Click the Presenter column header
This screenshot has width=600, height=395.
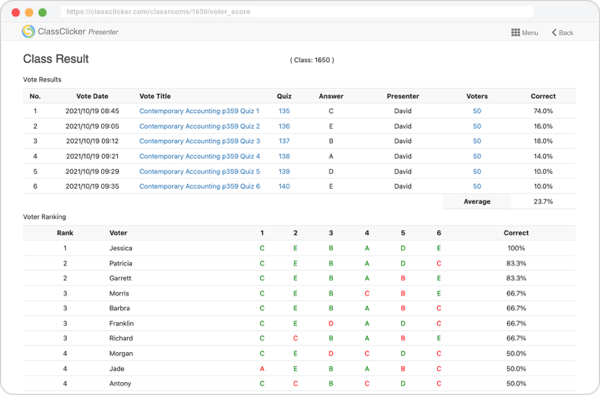(403, 96)
